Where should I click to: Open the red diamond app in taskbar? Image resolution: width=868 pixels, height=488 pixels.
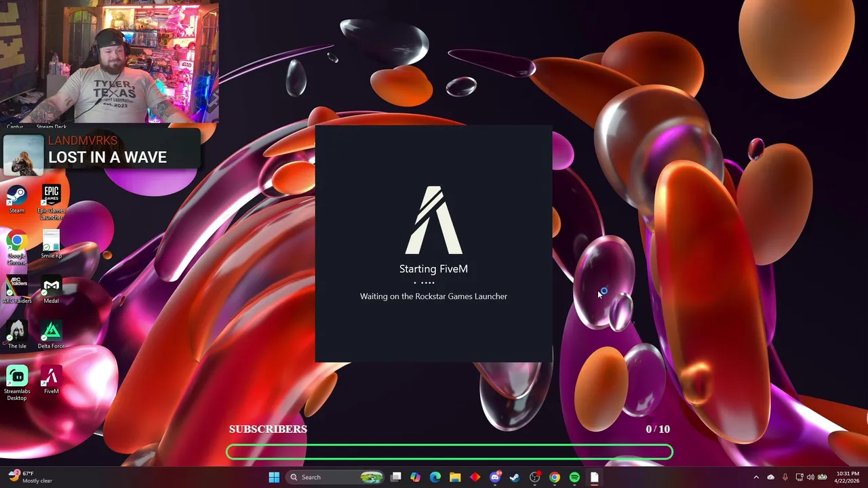(x=475, y=477)
